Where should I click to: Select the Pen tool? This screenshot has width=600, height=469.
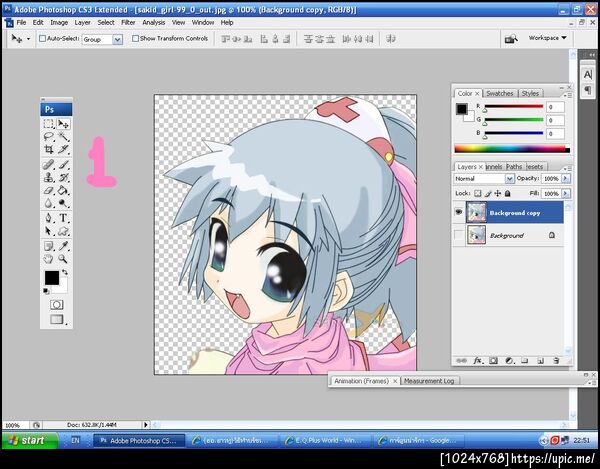49,218
